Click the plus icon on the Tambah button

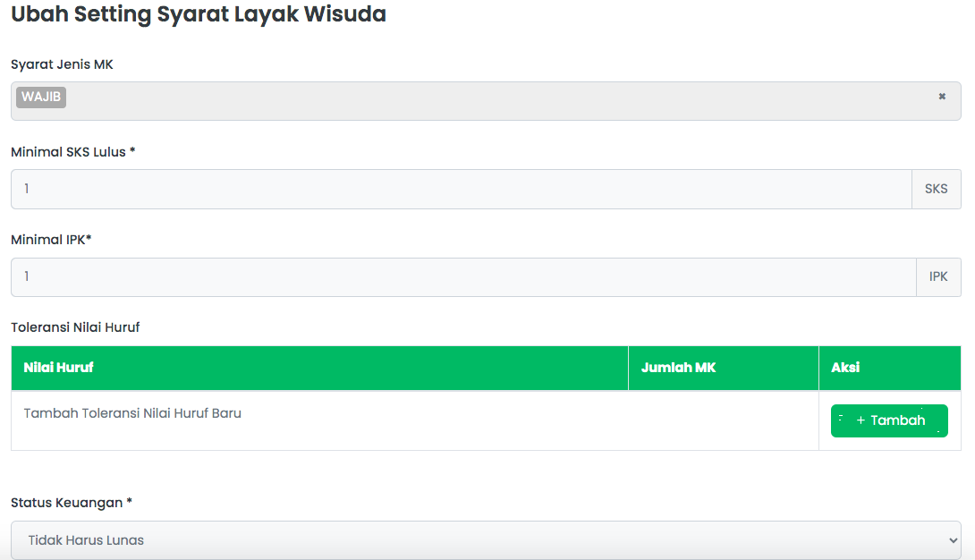click(861, 420)
